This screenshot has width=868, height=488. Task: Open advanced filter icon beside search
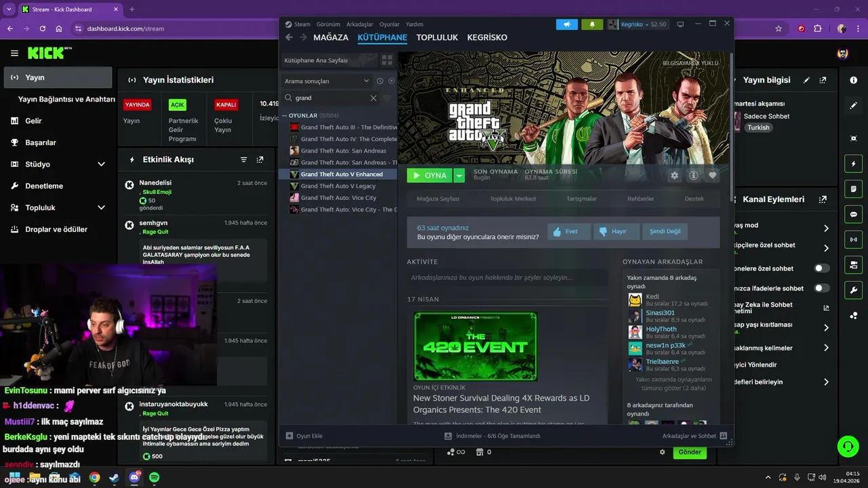pos(387,98)
